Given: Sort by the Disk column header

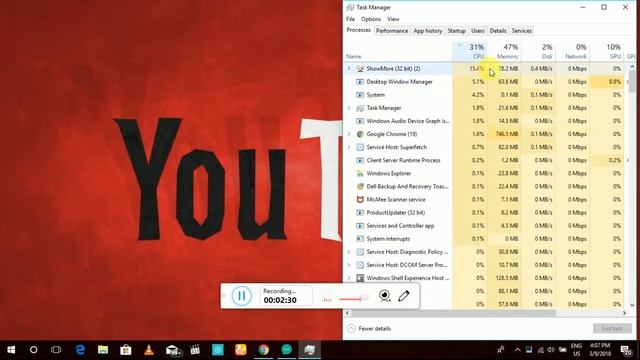Looking at the screenshot, I should [538, 51].
